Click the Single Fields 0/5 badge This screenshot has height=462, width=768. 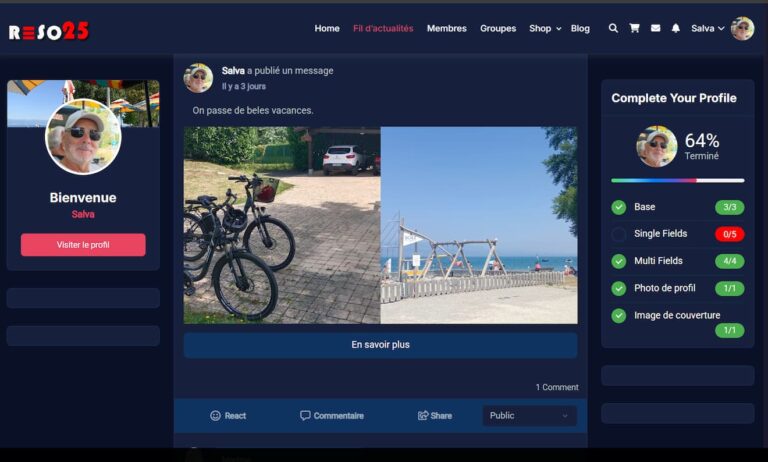pos(730,234)
